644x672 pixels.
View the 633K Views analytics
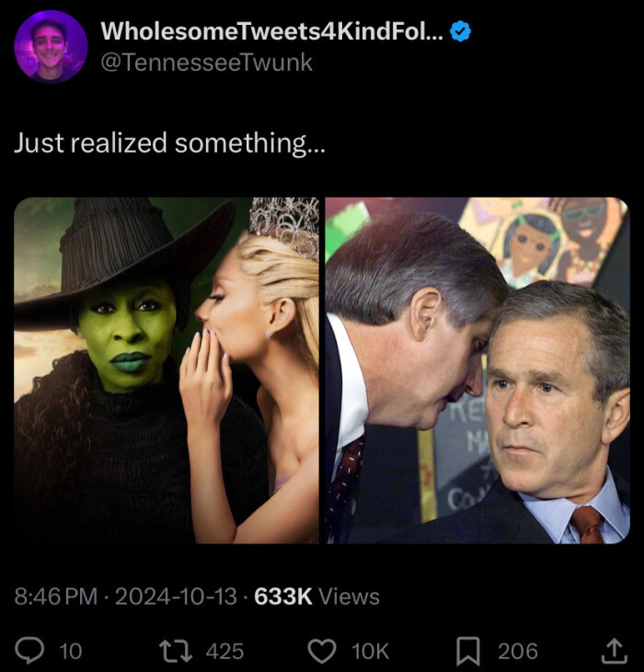(x=316, y=597)
